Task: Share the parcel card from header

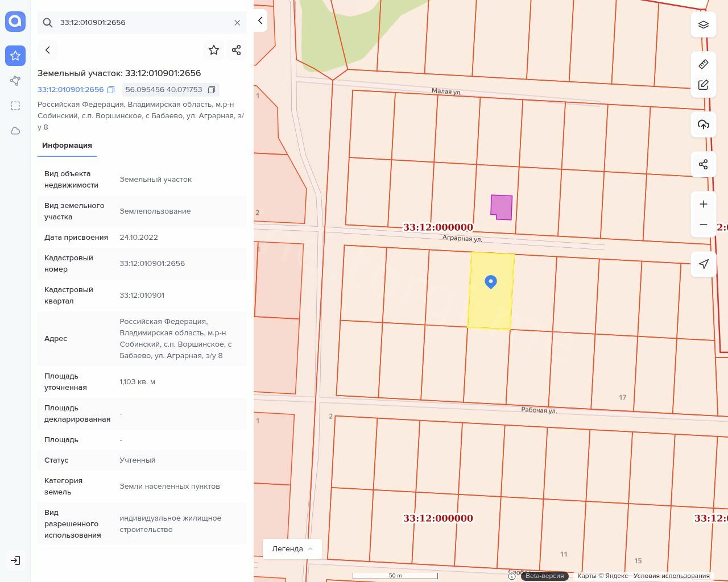Action: click(x=237, y=50)
